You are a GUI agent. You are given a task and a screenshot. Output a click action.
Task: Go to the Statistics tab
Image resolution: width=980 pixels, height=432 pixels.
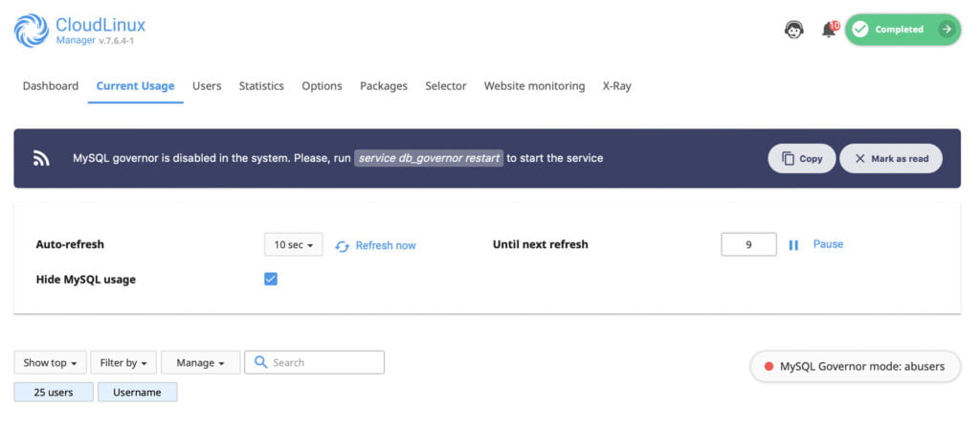(x=261, y=86)
